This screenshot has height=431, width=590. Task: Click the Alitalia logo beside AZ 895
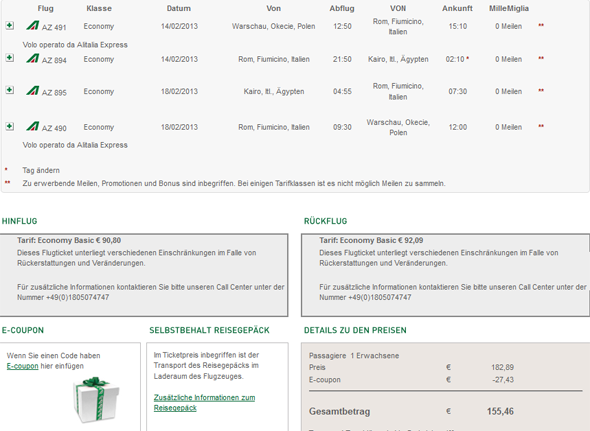coord(33,91)
